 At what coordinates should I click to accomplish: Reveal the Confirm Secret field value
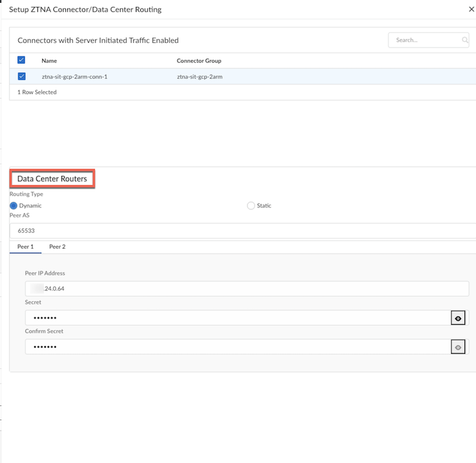pyautogui.click(x=458, y=347)
